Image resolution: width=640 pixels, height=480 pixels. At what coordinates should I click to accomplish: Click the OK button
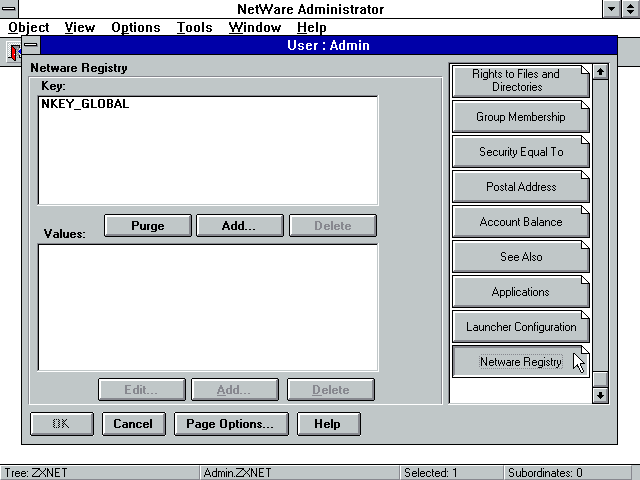[62, 424]
